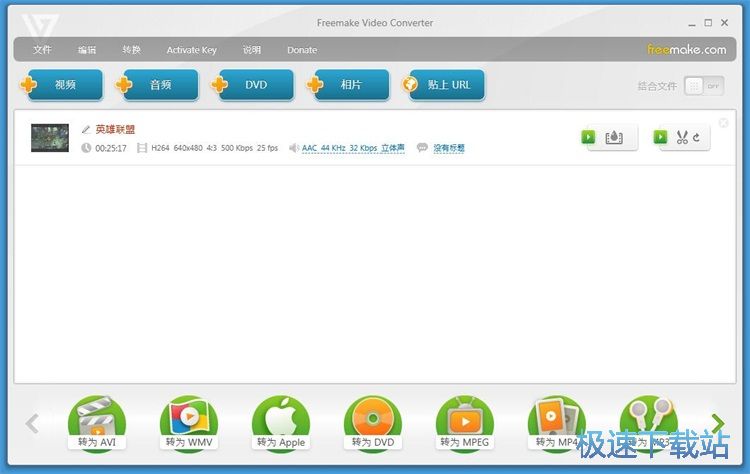Click the H264 640x480 video info text

tap(214, 148)
